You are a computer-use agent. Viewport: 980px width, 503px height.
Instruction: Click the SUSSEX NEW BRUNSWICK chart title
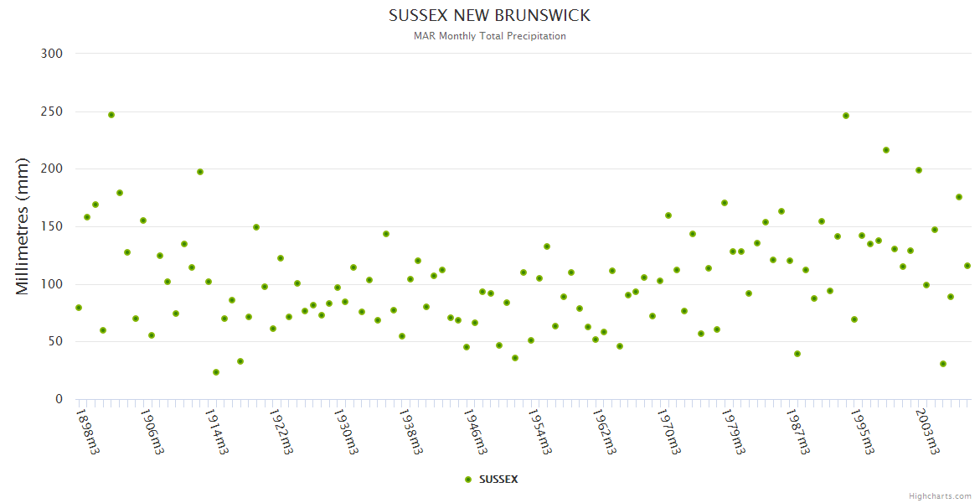point(489,16)
